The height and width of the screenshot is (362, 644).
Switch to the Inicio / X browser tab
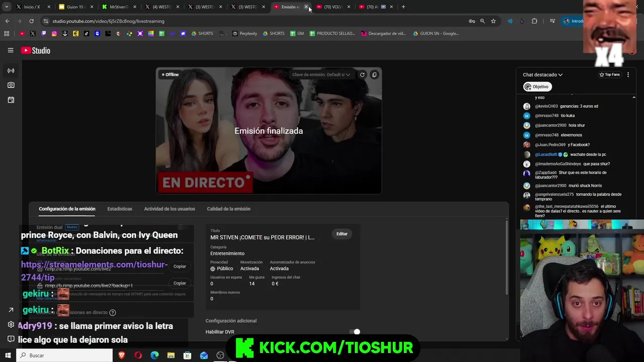[33, 7]
